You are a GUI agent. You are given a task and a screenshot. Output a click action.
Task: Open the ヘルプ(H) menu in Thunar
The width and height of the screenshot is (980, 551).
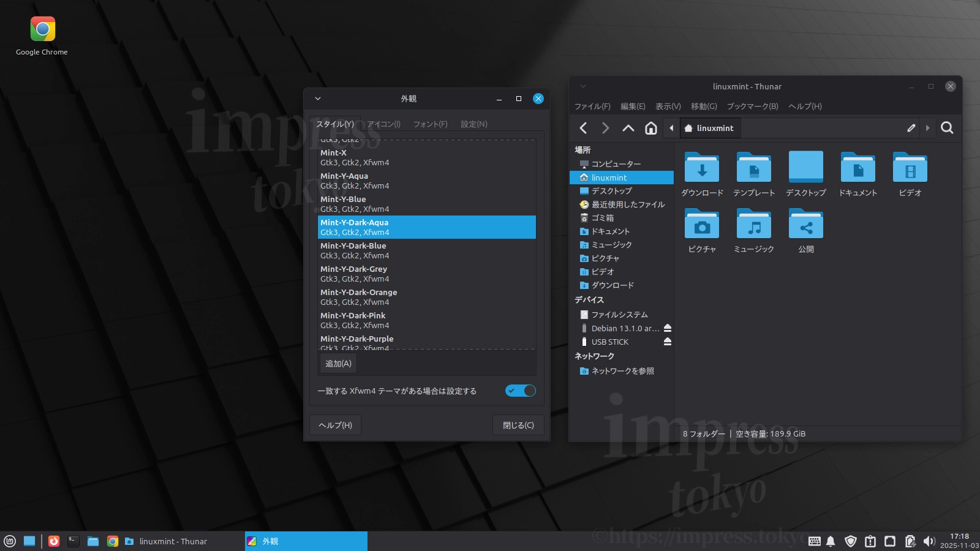coord(805,107)
